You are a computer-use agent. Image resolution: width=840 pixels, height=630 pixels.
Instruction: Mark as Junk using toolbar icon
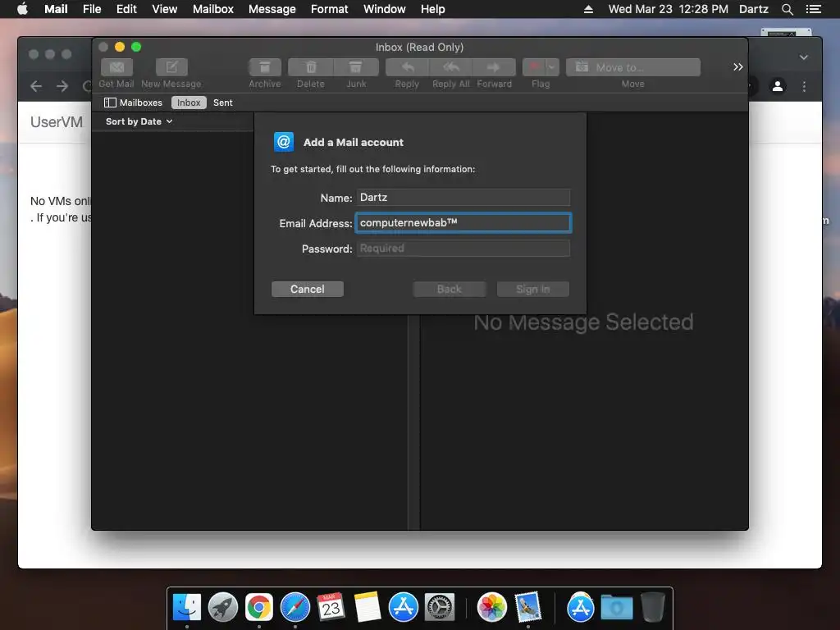tap(356, 67)
